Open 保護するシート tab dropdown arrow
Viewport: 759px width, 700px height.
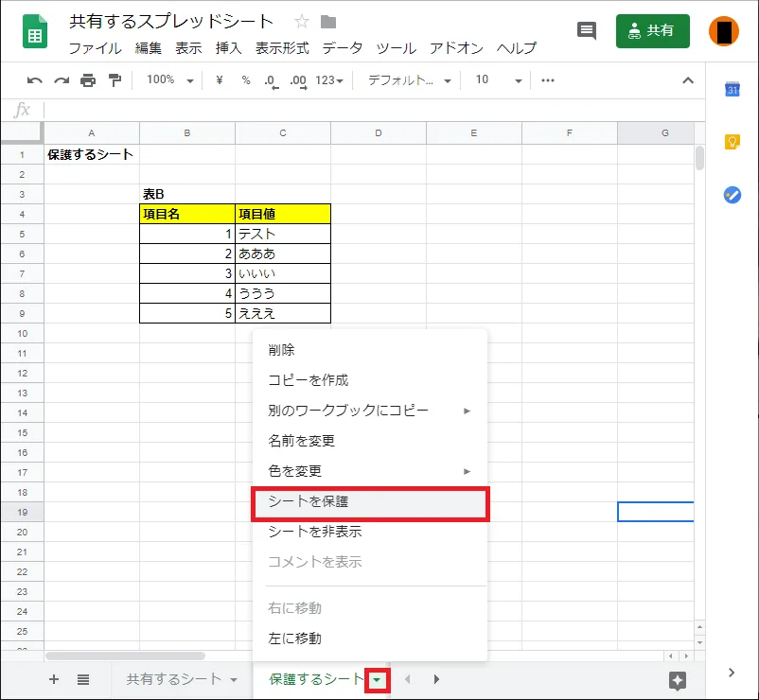pyautogui.click(x=377, y=680)
